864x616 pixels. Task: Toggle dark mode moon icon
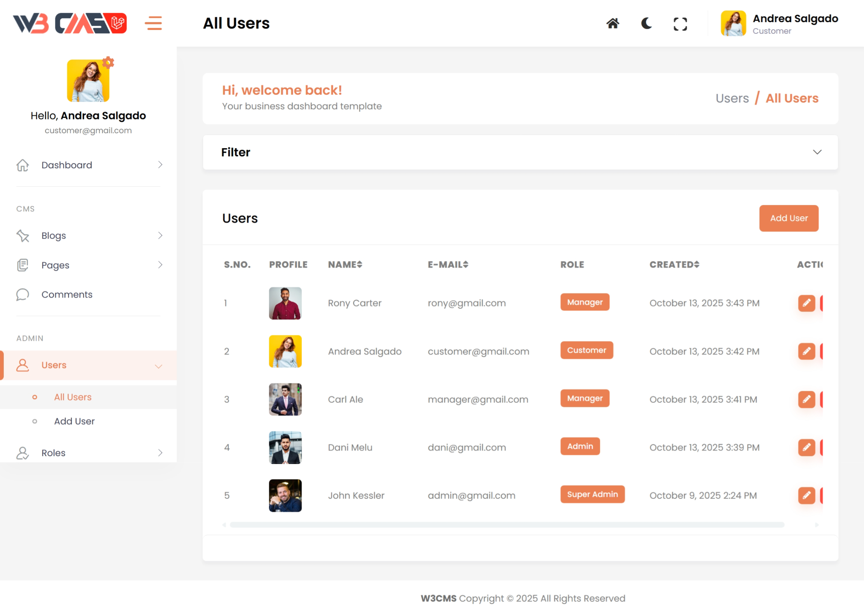tap(646, 24)
